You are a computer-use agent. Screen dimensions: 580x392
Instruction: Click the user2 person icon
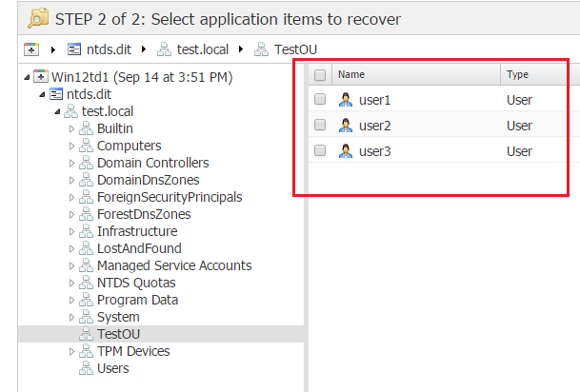(346, 126)
